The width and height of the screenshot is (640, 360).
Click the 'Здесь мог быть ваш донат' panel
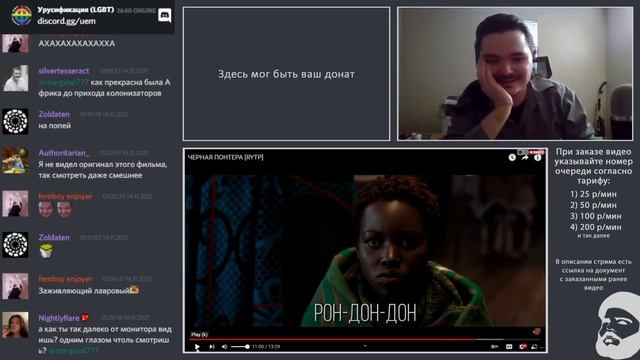287,74
